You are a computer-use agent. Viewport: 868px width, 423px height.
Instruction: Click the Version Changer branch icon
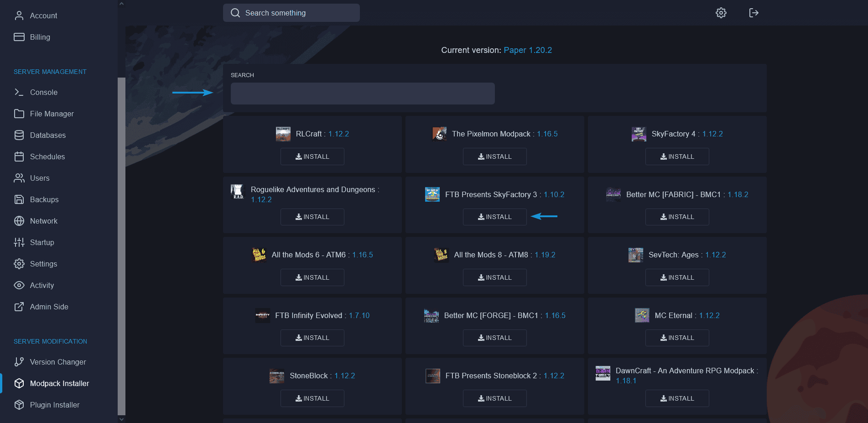click(x=19, y=362)
